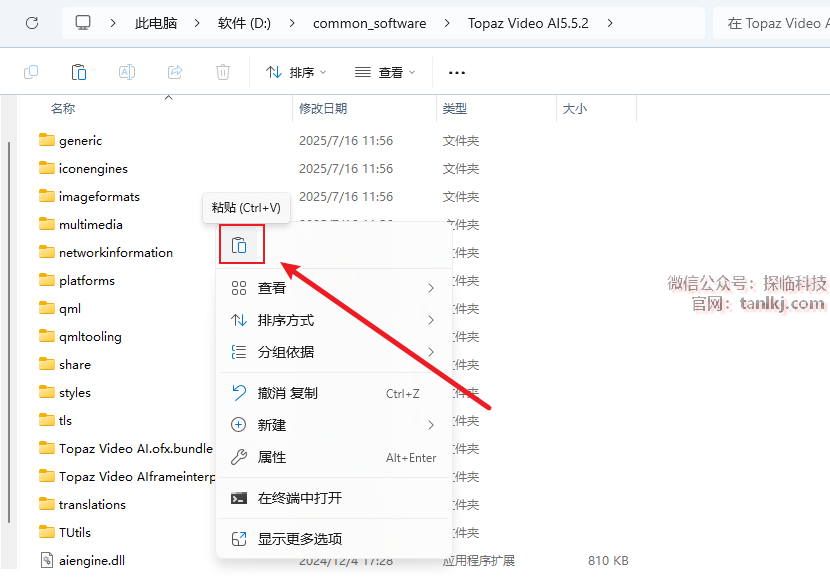
Task: Select 属性 in context menu
Action: [334, 457]
